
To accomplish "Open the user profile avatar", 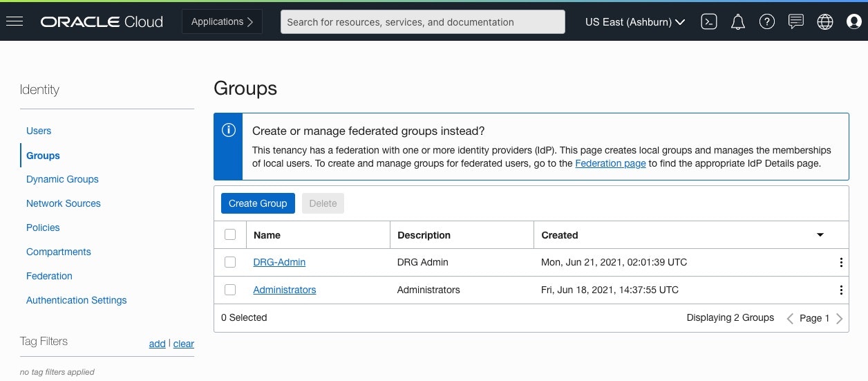I will coord(854,21).
